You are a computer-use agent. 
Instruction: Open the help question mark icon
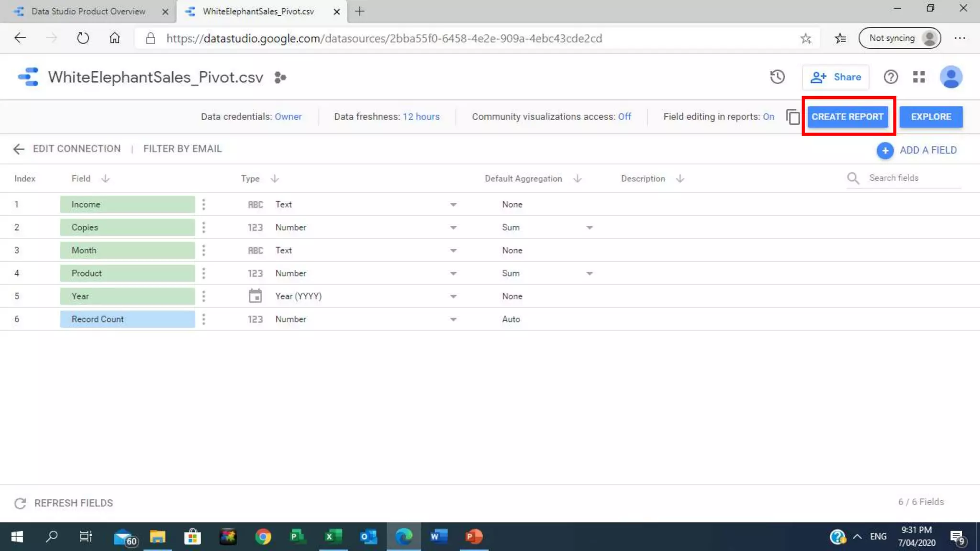[890, 77]
